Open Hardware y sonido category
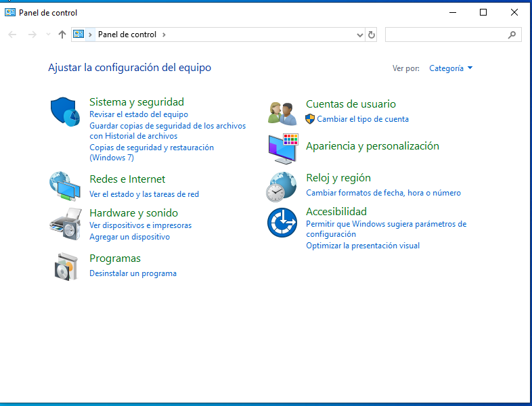This screenshot has height=406, width=532. 133,212
